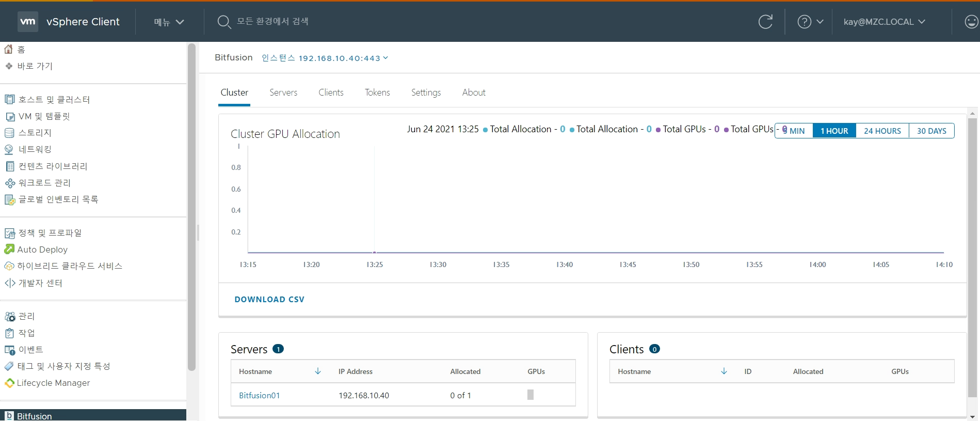Click the VMs and Templates (VM 및 템플릿) icon
The height and width of the screenshot is (421, 980).
pos(9,116)
